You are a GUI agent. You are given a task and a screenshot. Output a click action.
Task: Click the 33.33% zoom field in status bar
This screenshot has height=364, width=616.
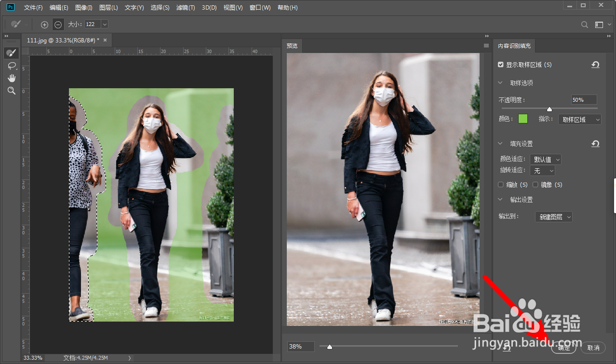[33, 358]
